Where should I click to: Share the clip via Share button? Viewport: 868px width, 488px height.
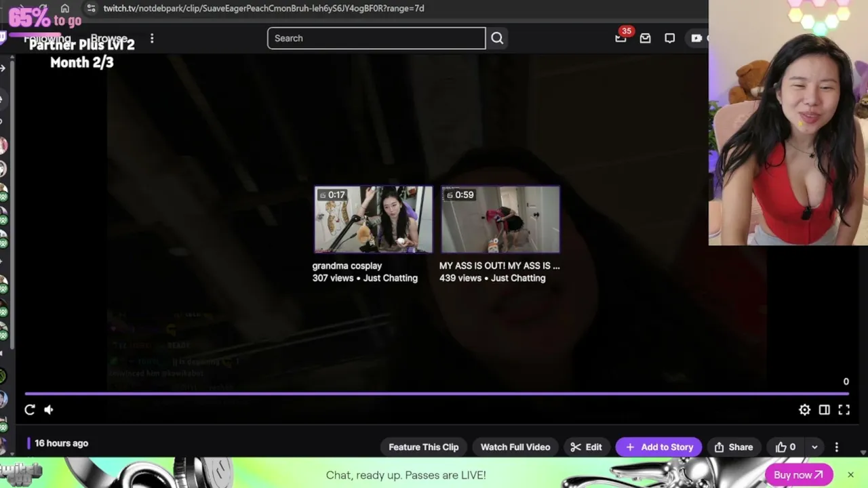click(x=734, y=447)
